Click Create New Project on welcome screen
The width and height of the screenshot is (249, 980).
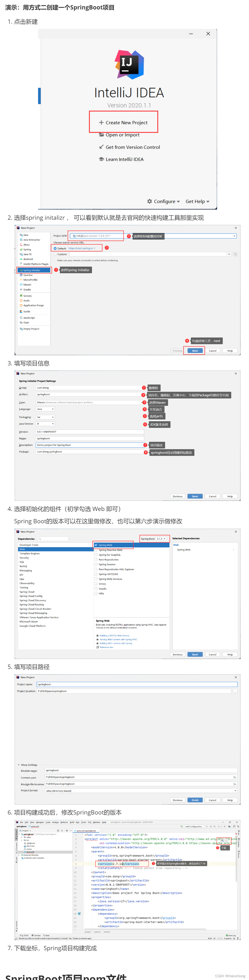(x=123, y=122)
